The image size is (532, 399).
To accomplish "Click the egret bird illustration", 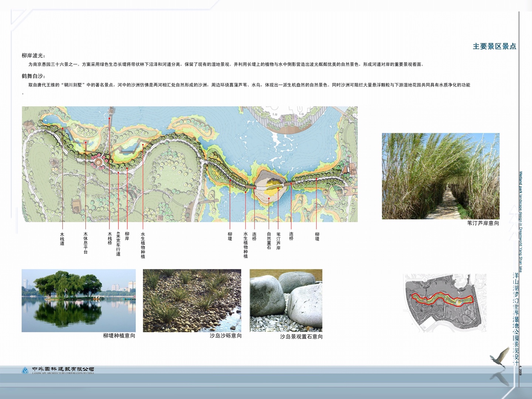I will [500, 358].
